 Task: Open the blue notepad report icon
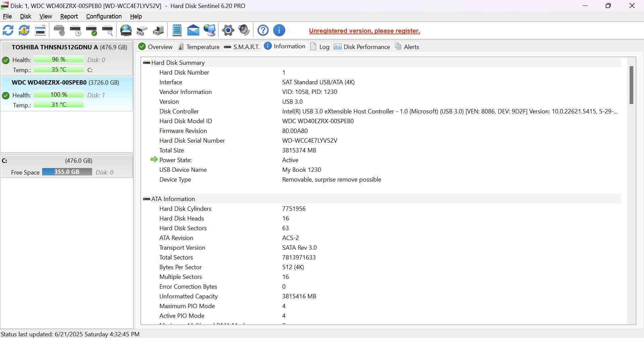[x=177, y=31]
